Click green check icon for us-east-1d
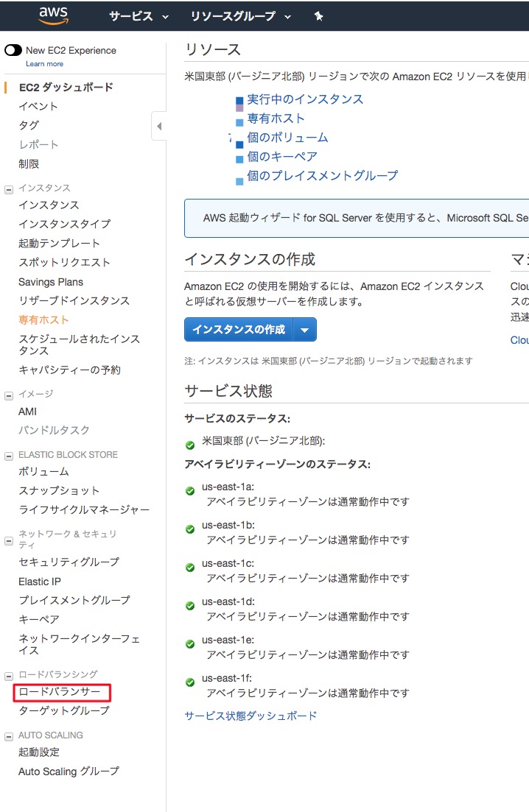The width and height of the screenshot is (529, 812). [190, 606]
